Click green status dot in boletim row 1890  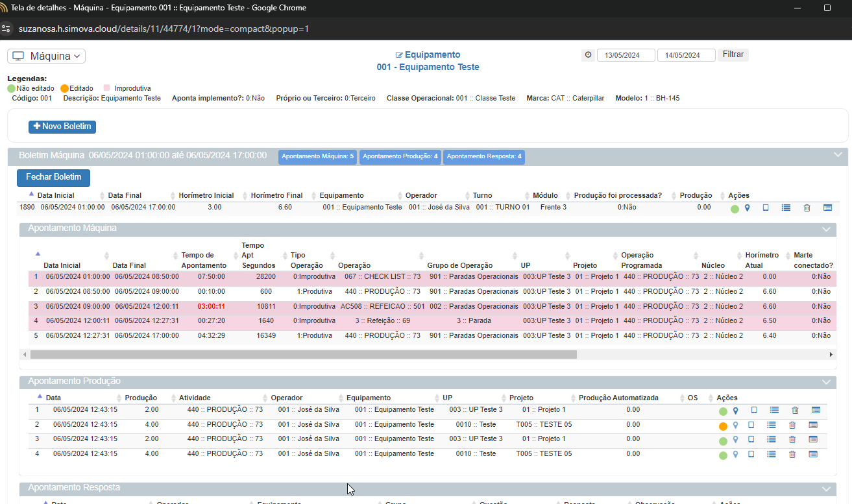(735, 209)
